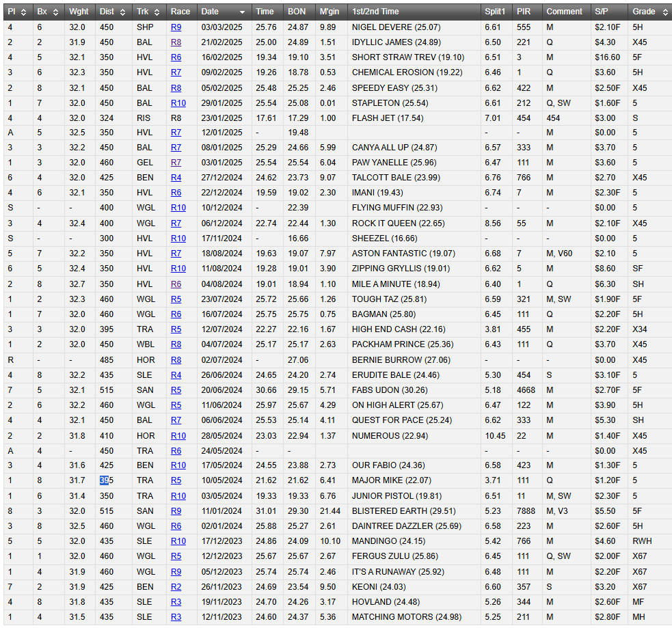Open R10 link for 10/12/2024 race

point(178,208)
